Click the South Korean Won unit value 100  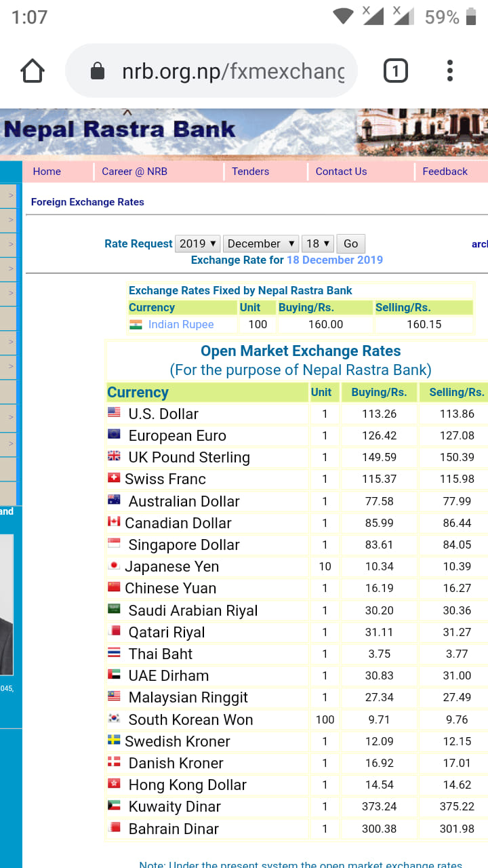(x=325, y=719)
